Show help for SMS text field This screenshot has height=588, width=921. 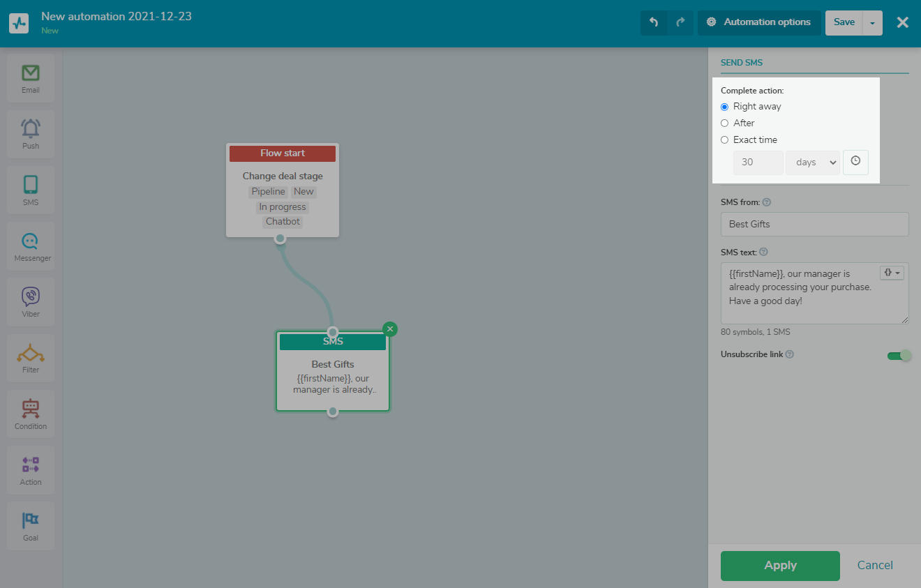763,252
